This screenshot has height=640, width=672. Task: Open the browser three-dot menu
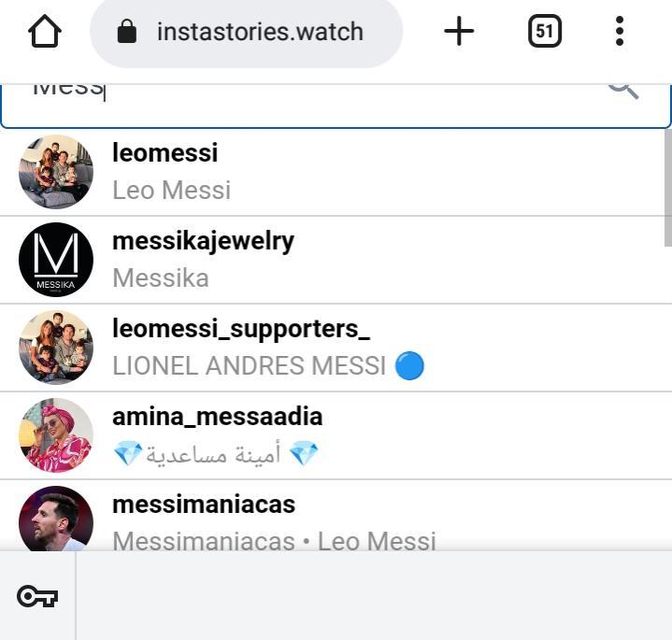[x=619, y=32]
